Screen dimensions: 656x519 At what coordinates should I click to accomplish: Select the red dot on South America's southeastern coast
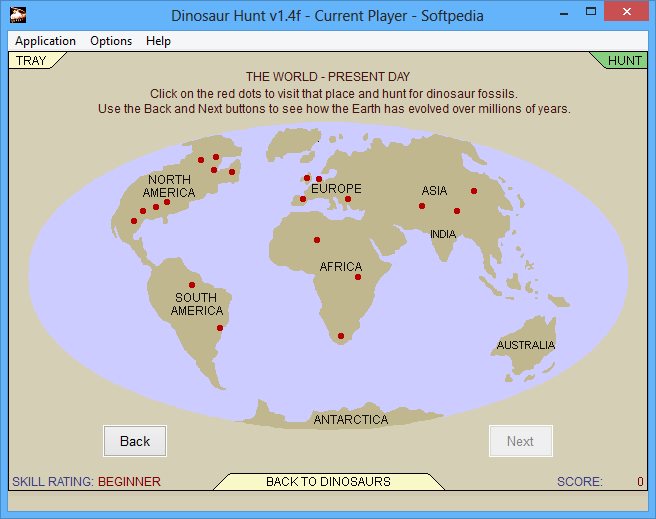pos(220,328)
